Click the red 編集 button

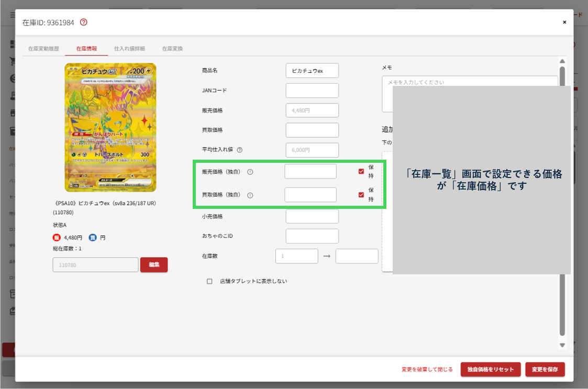(x=153, y=265)
